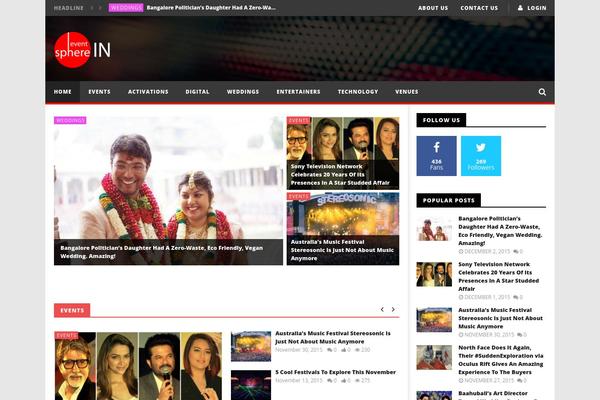The image size is (600, 400).
Task: Select the Digital menu item
Action: (x=197, y=92)
